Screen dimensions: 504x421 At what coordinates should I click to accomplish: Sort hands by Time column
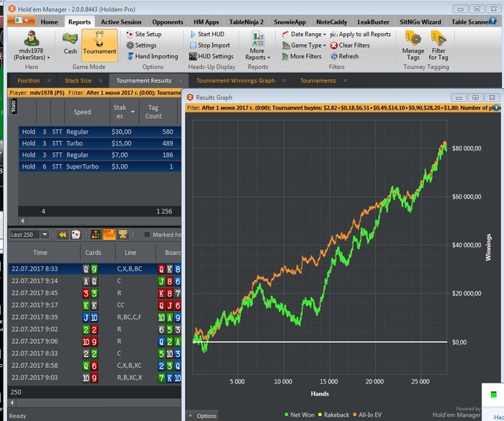tap(40, 253)
